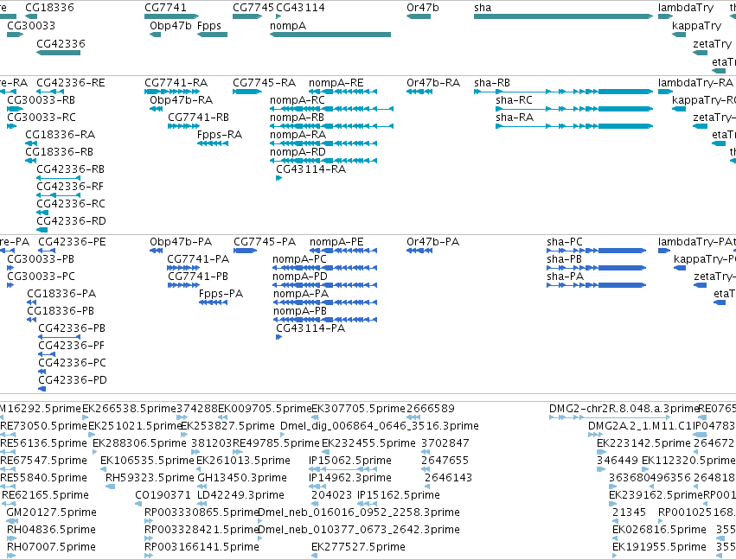This screenshot has height=560, width=736.
Task: Click the lambdaTry gene label
Action: [685, 8]
